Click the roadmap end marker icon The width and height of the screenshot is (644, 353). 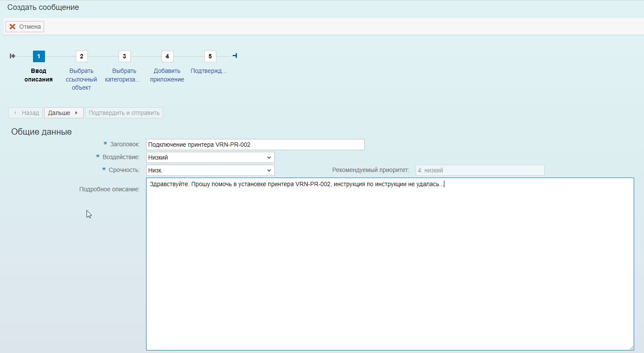tap(235, 56)
